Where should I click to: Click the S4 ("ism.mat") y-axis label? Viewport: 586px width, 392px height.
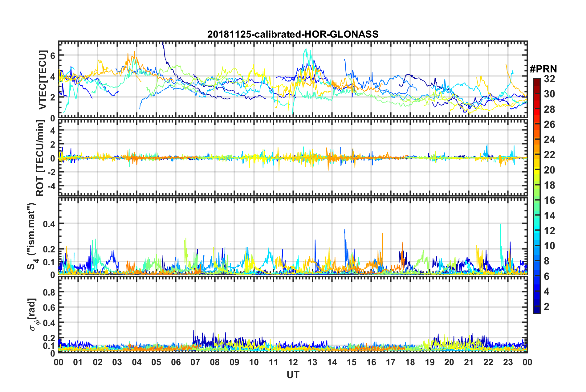click(x=32, y=236)
